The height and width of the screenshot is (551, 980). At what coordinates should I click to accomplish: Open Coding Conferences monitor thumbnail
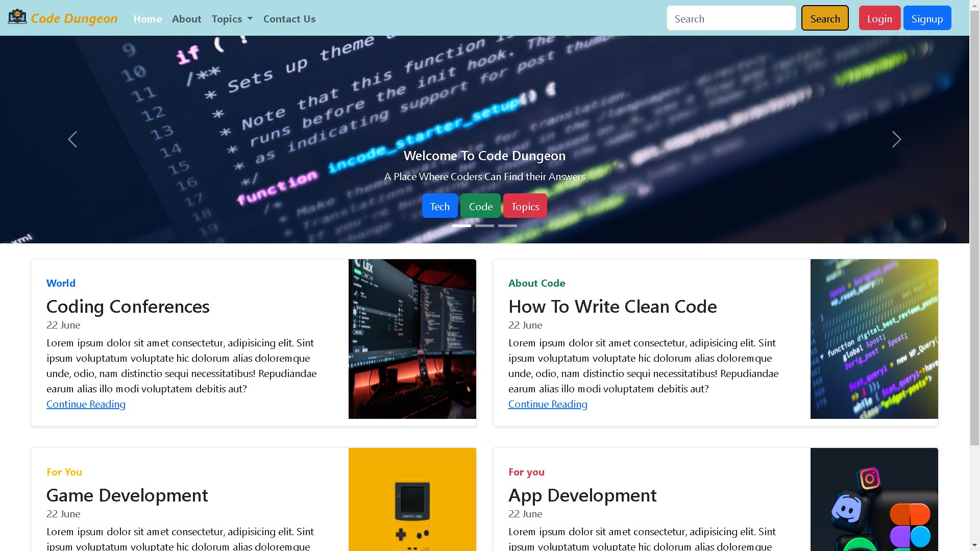click(x=412, y=339)
